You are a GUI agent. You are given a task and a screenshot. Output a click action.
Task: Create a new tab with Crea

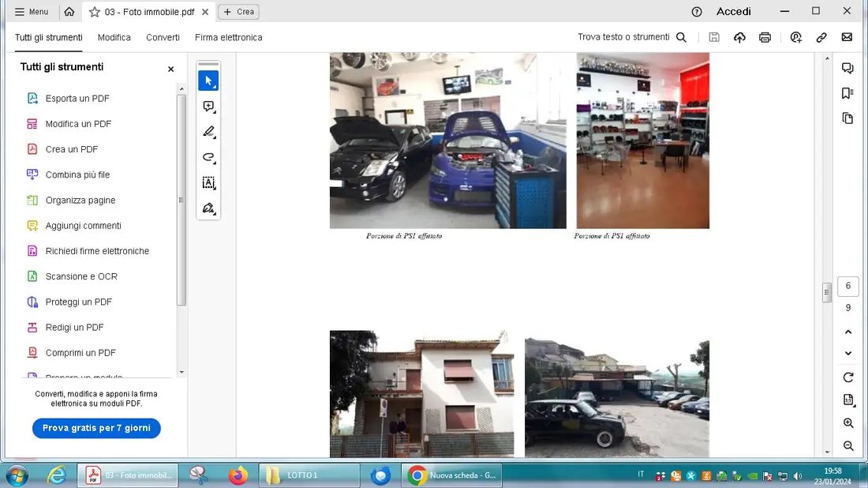pyautogui.click(x=238, y=12)
